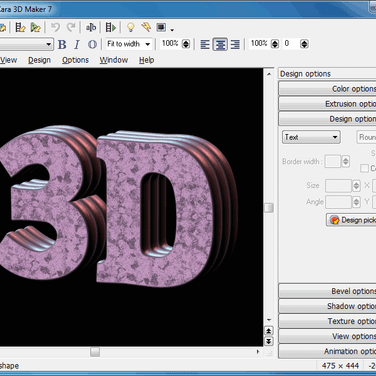Expand the View options panel
Screen dimensions: 376x376
327,336
